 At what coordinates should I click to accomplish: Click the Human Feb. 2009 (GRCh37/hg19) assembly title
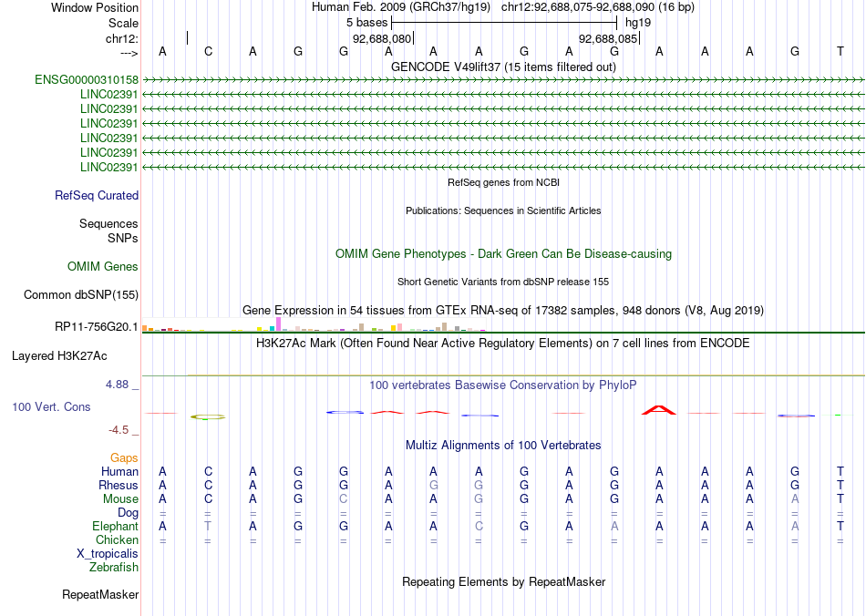[401, 7]
